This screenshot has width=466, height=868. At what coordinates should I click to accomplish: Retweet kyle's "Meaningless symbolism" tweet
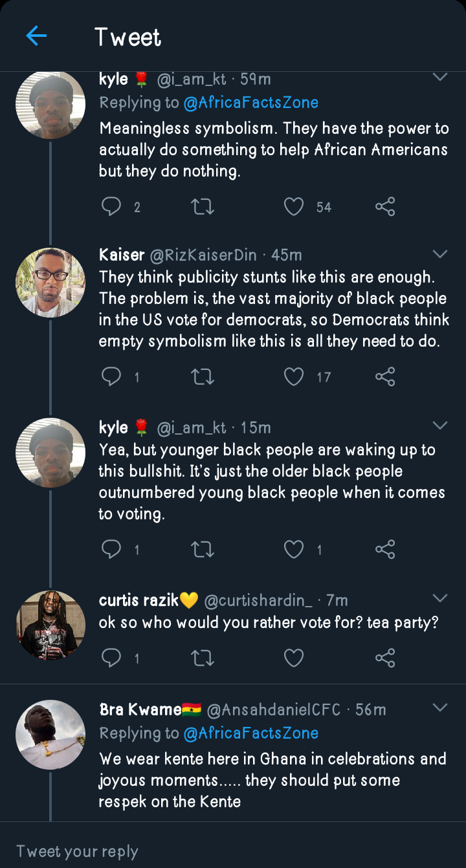click(x=203, y=207)
